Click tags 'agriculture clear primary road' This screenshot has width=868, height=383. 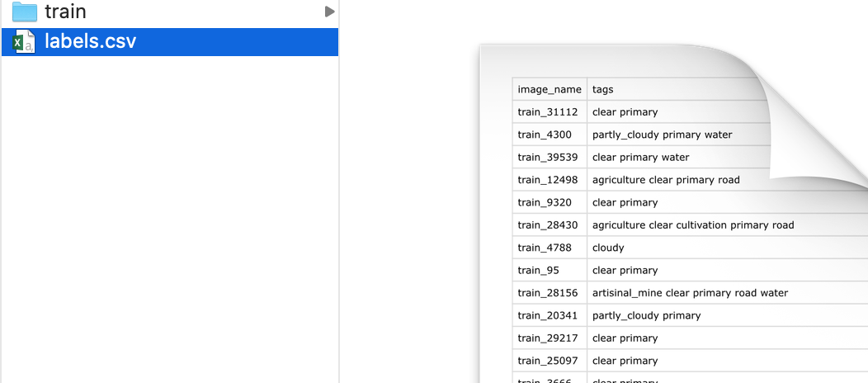[x=666, y=180]
